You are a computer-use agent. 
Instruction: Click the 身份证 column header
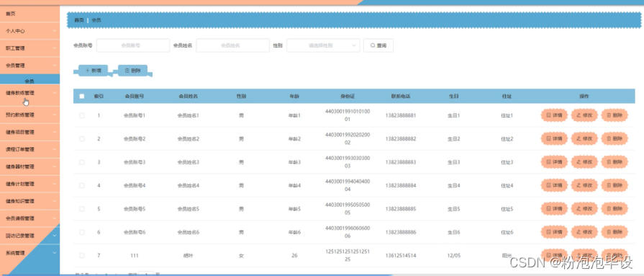point(348,97)
